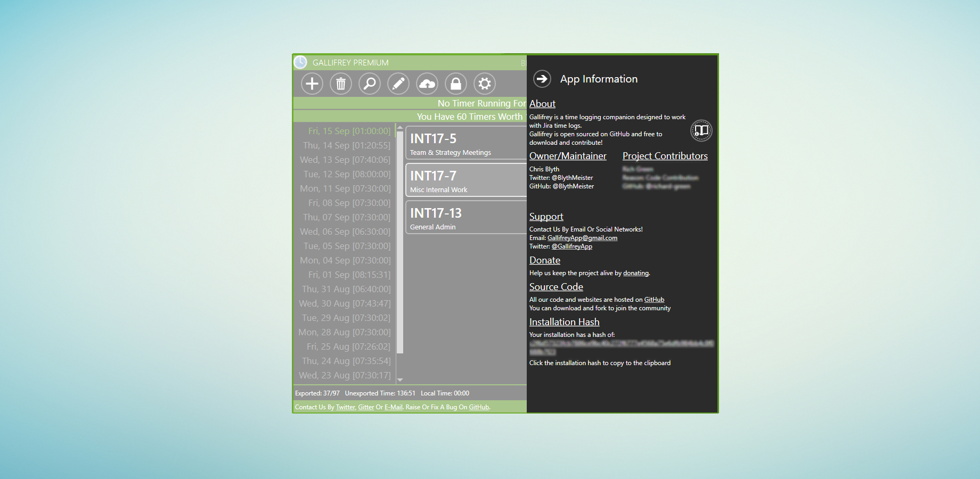Viewport: 980px width, 479px height.
Task: Select Tue, 05 Sep [07:30:00] date
Action: point(347,246)
